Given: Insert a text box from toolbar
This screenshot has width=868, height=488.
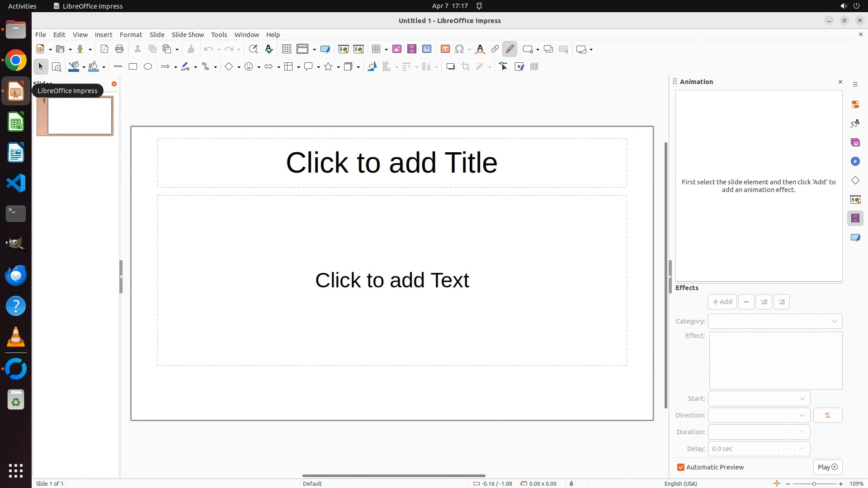Looking at the screenshot, I should (445, 49).
